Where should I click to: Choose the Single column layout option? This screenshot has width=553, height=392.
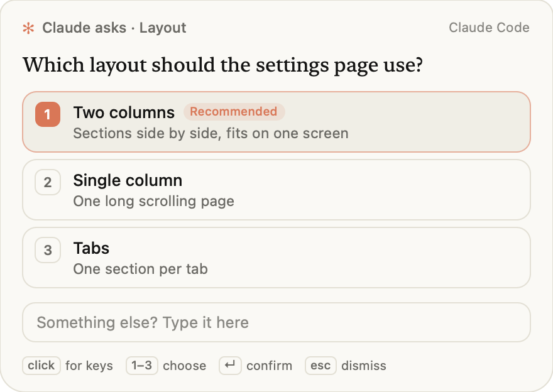pyautogui.click(x=276, y=190)
